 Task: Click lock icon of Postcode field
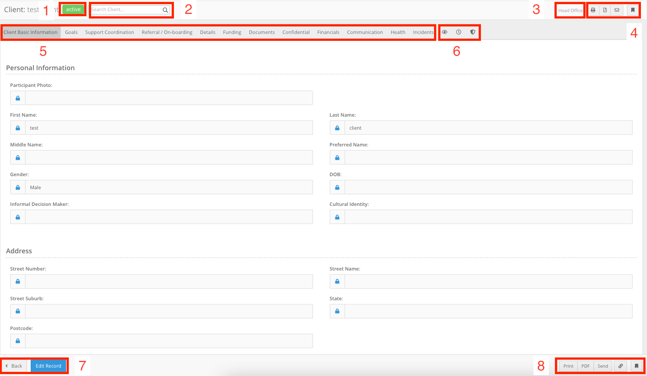(x=18, y=341)
